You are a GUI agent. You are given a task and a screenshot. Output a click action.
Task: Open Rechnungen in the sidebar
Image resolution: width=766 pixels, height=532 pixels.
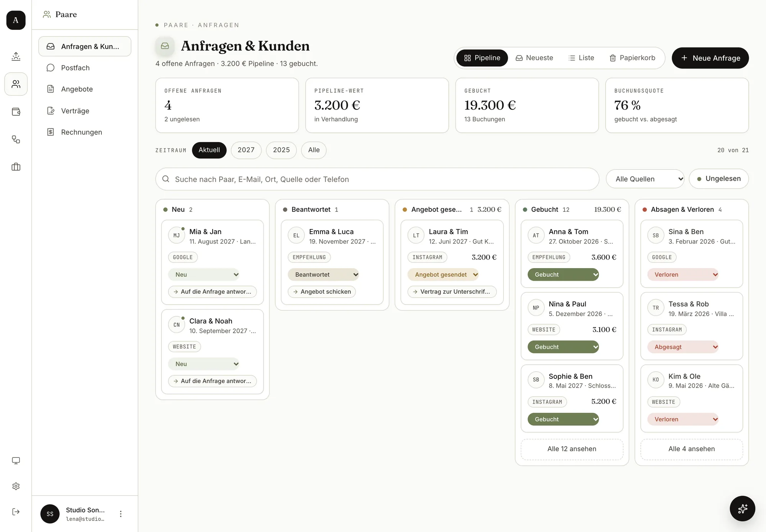coord(85,132)
